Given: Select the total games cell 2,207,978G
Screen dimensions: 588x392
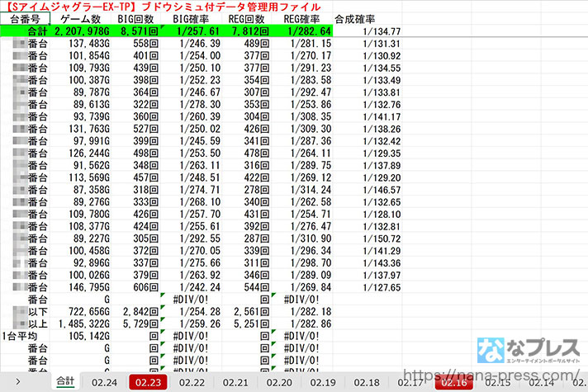Looking at the screenshot, I should click(x=82, y=31).
